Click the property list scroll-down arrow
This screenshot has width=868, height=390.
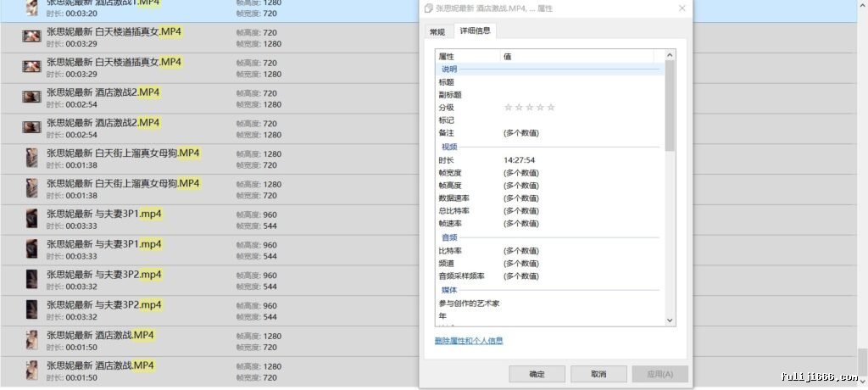click(x=670, y=320)
